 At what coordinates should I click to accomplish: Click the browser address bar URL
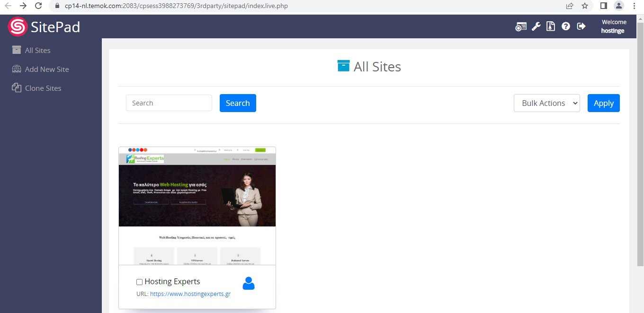[176, 6]
